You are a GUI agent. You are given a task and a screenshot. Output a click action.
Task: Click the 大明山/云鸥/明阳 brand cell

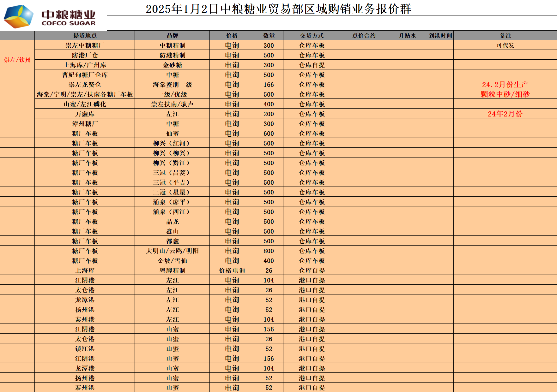(172, 251)
